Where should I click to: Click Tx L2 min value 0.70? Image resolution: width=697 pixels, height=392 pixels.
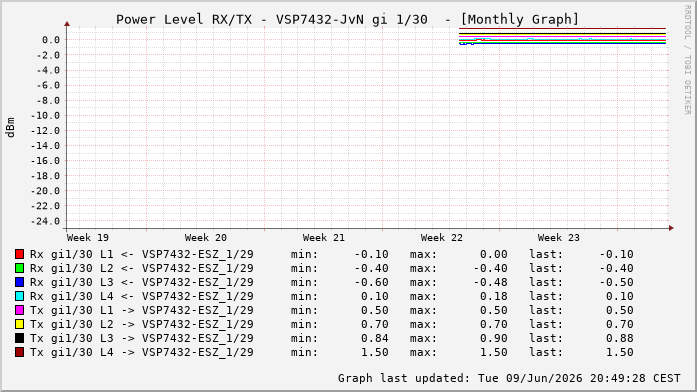[x=375, y=324]
